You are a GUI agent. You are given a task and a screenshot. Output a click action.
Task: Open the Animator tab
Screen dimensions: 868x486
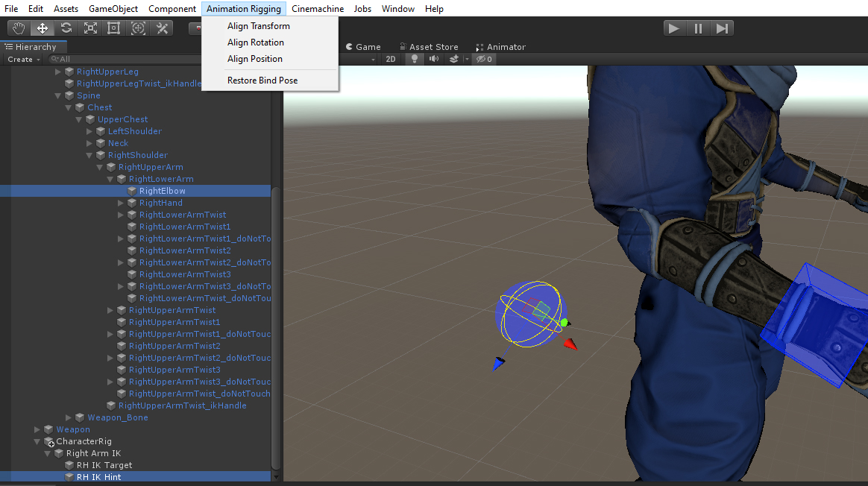[x=500, y=47]
